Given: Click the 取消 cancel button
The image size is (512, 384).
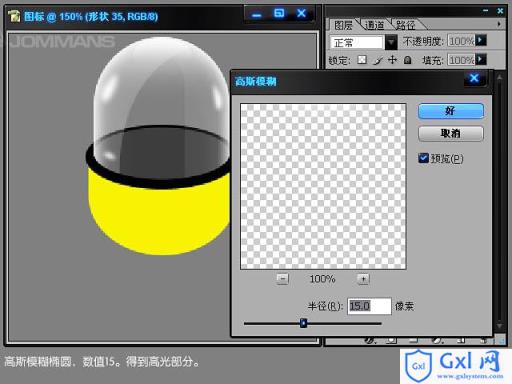Looking at the screenshot, I should point(451,133).
